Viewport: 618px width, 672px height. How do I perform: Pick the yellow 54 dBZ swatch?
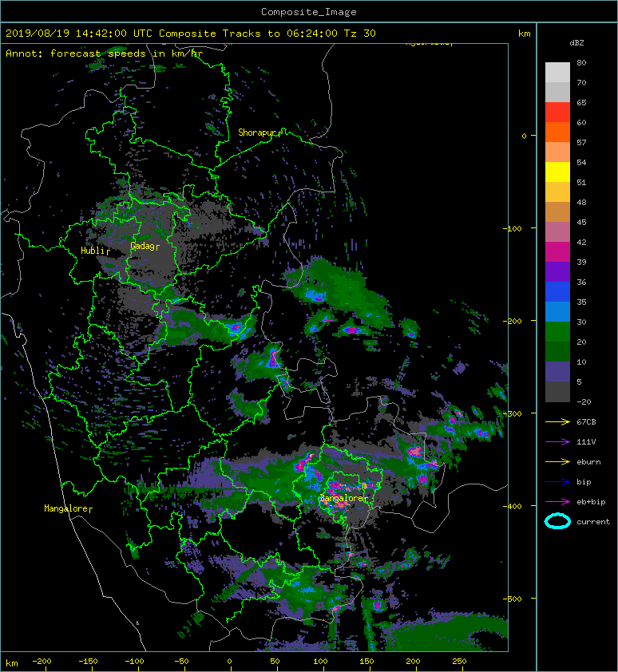click(x=557, y=172)
